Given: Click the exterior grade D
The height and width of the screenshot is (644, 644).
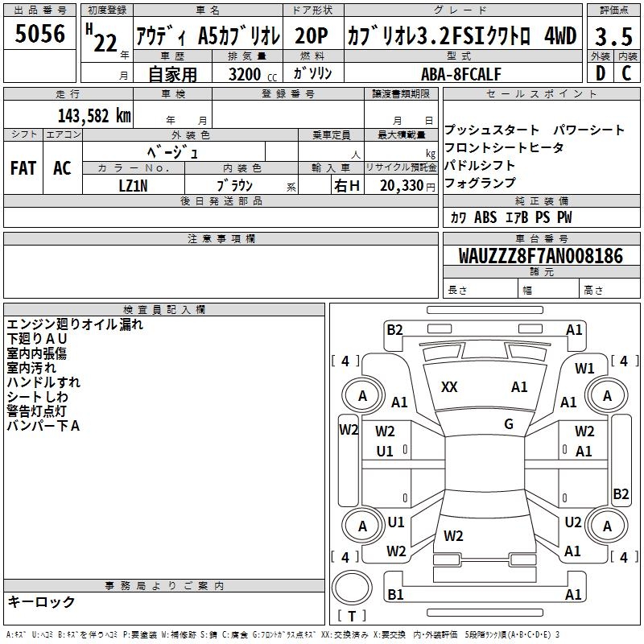Looking at the screenshot, I should coord(600,72).
